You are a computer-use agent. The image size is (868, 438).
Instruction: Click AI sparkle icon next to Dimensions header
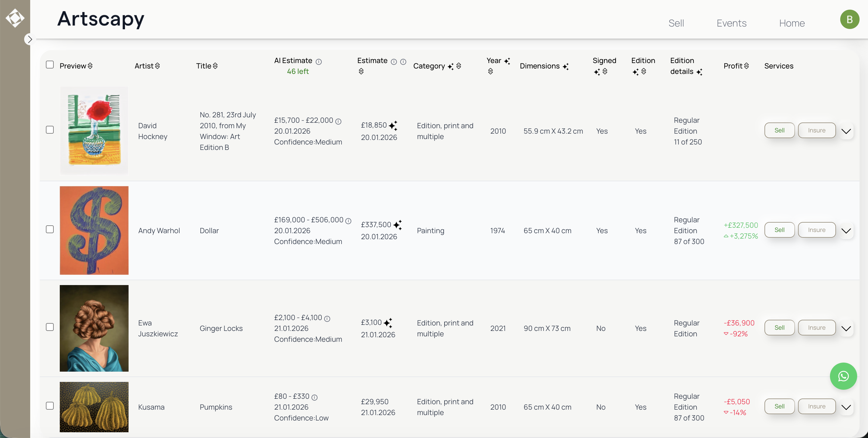click(x=566, y=67)
